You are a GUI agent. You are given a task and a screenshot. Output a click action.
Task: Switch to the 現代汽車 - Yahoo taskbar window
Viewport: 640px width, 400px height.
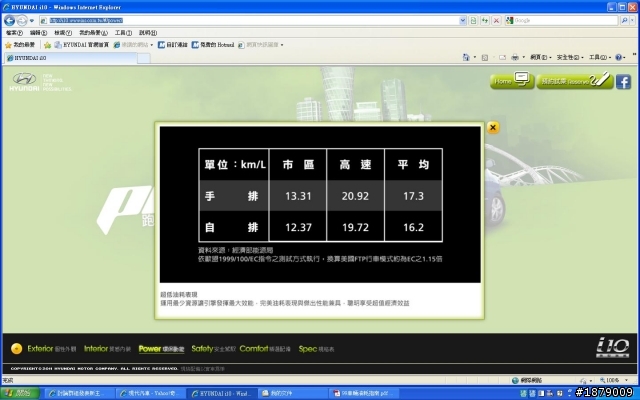(150, 393)
